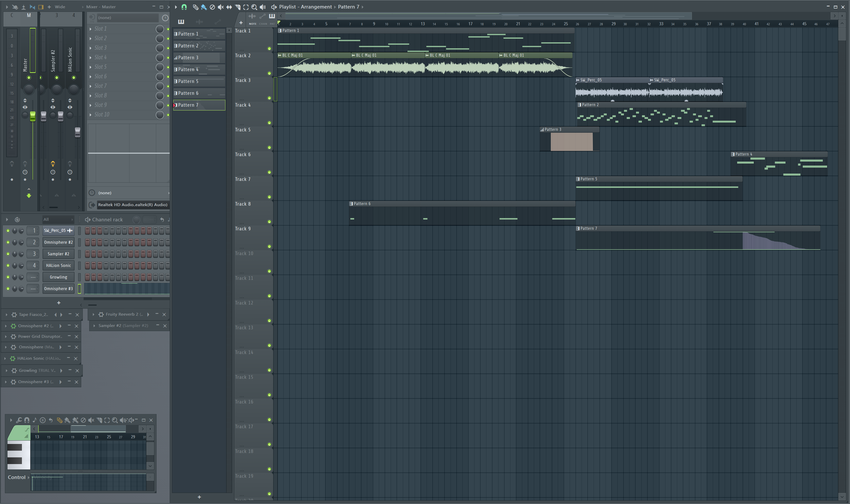Select the Slice tool in playlist toolbar
Viewport: 850px width, 504px height.
238,7
